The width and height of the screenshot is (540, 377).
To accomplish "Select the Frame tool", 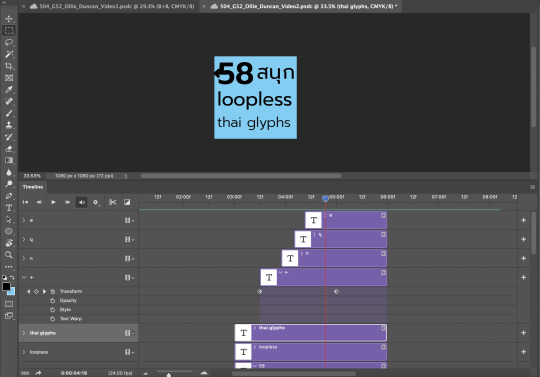I will [9, 78].
